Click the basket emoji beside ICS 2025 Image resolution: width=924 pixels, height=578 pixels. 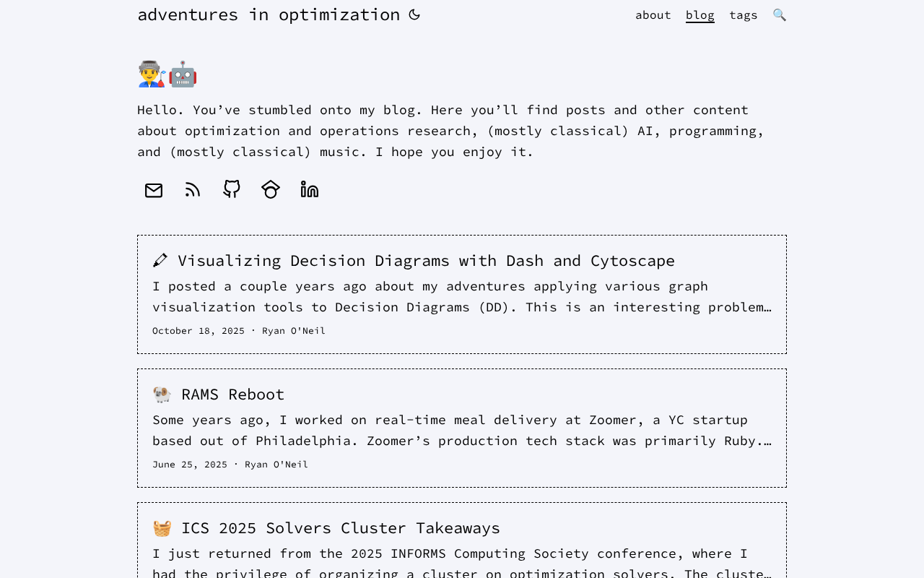[162, 528]
